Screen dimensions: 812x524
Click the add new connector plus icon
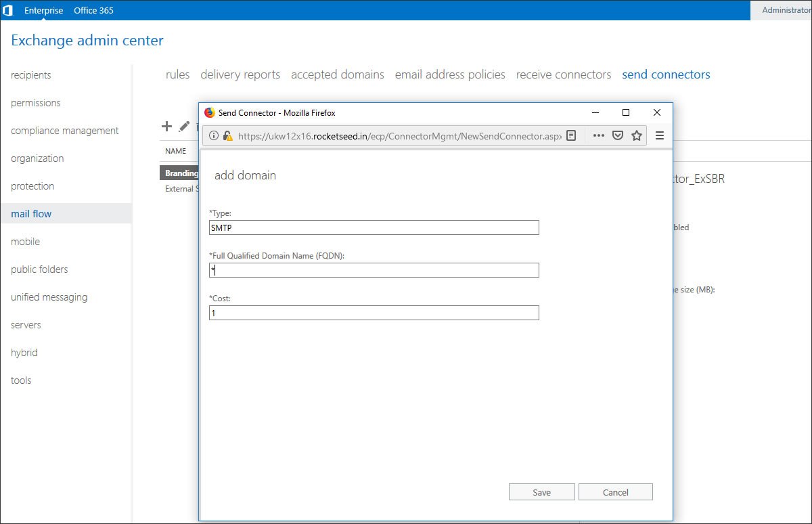click(166, 127)
